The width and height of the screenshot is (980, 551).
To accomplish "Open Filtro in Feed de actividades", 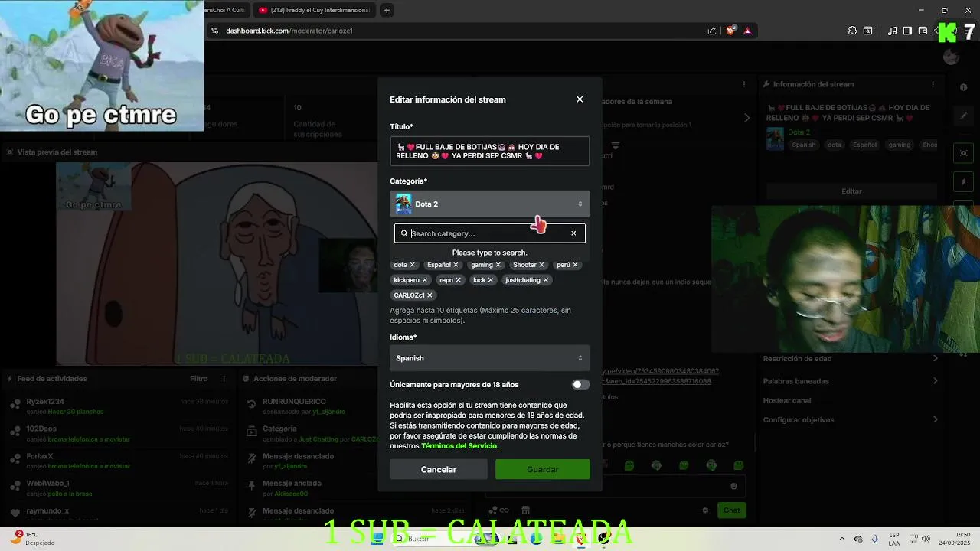I will 199,378.
